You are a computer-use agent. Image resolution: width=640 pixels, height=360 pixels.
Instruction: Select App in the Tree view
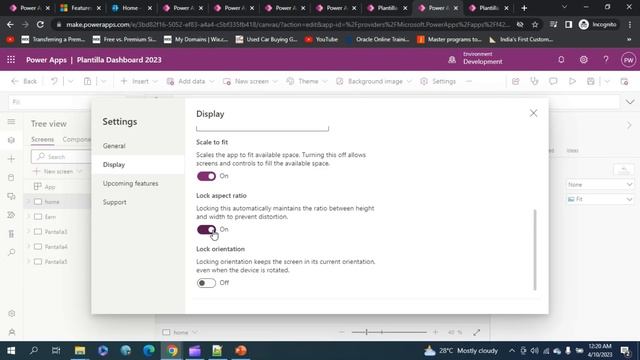[50, 187]
